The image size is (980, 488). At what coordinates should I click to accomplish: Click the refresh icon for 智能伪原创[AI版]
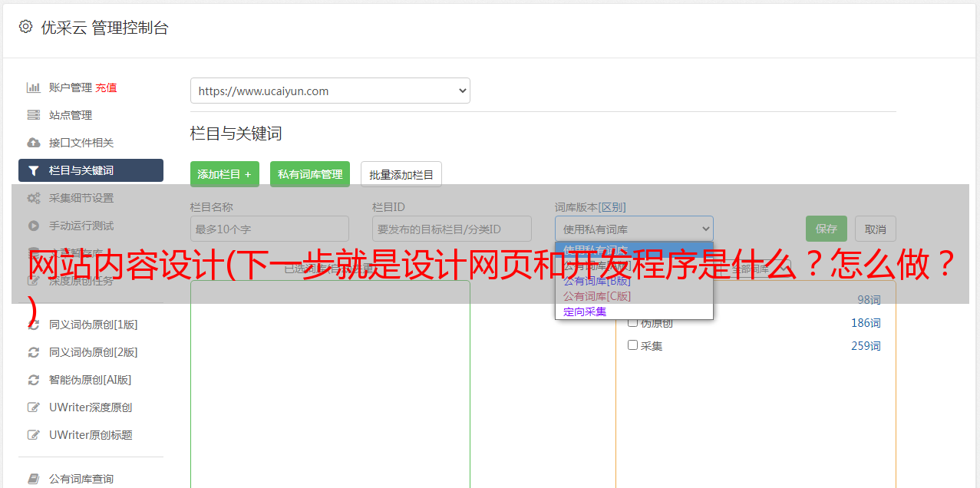[33, 380]
